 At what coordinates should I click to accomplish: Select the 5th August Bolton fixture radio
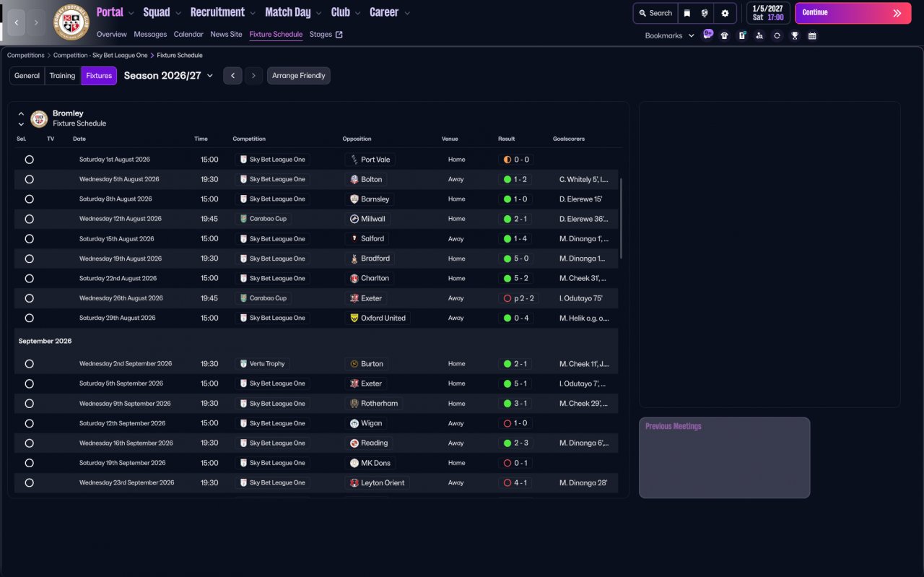pyautogui.click(x=30, y=179)
